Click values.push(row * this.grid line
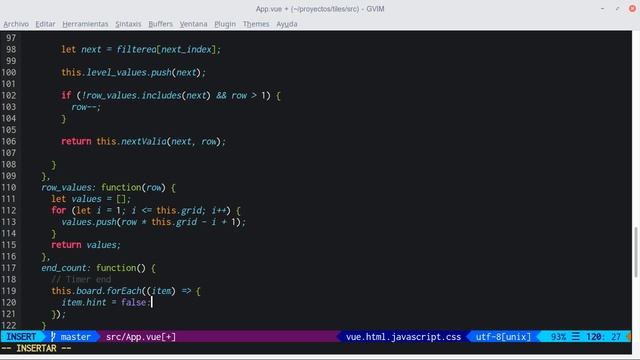The height and width of the screenshot is (360, 640). 153,222
